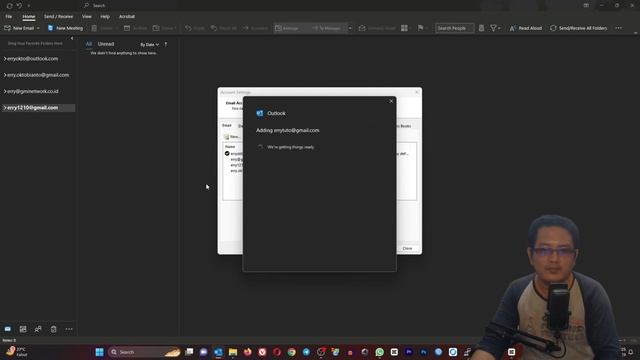Open the By Date sort dropdown
The width and height of the screenshot is (640, 360).
149,44
